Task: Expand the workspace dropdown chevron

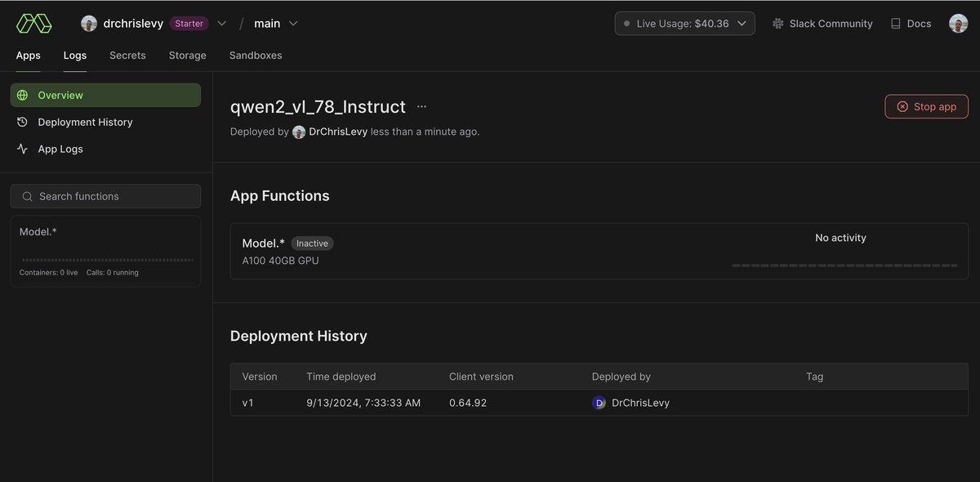Action: click(x=222, y=24)
